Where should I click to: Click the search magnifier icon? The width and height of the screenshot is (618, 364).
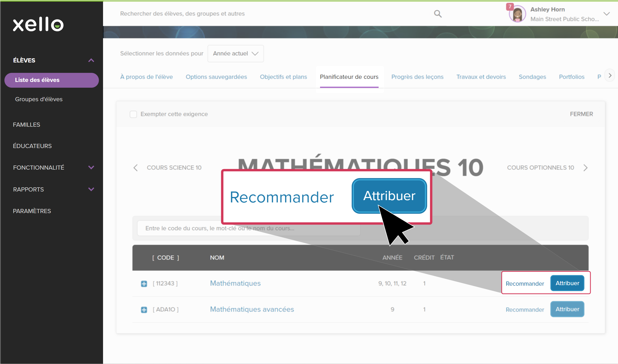click(438, 14)
